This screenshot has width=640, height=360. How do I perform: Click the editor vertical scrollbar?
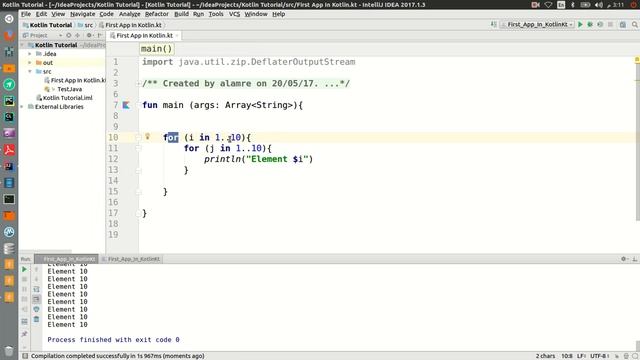click(x=638, y=142)
